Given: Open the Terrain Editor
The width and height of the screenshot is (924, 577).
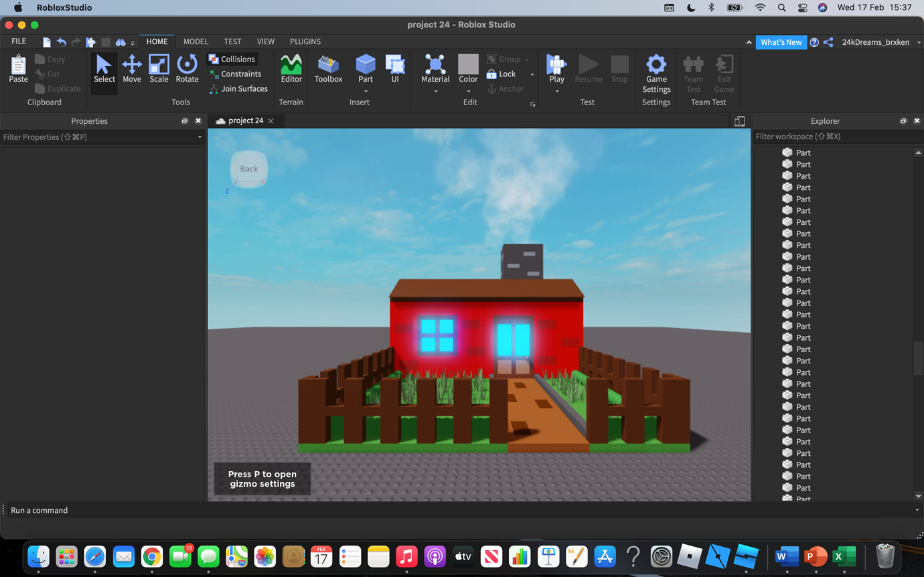Looking at the screenshot, I should click(x=291, y=69).
